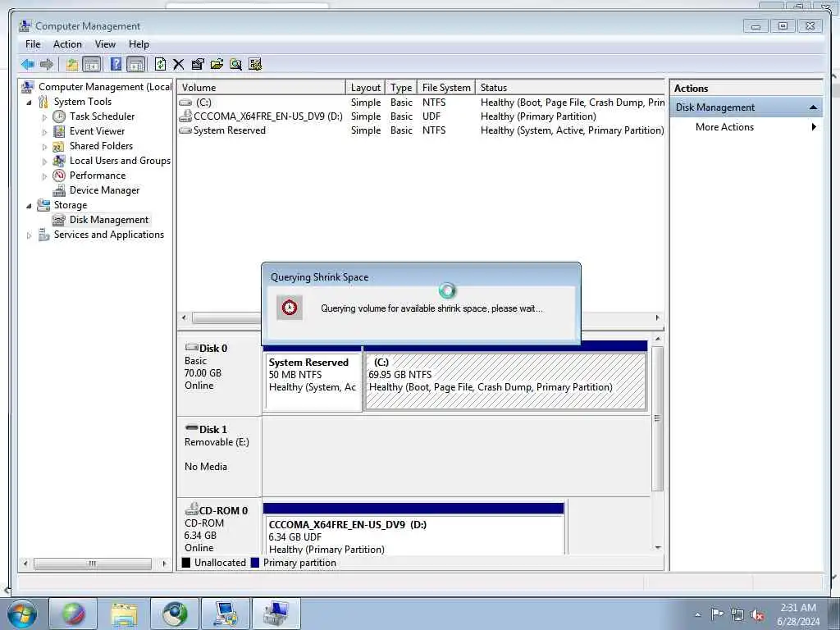Screen dimensions: 840x630
Task: Click the Disk 1 Removable (E:) label
Action: click(x=219, y=456)
